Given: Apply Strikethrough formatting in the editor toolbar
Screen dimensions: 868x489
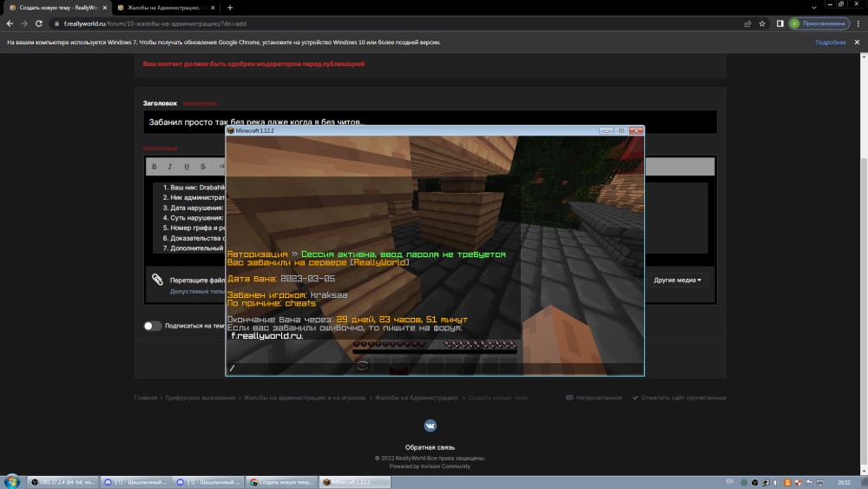Looking at the screenshot, I should 203,167.
